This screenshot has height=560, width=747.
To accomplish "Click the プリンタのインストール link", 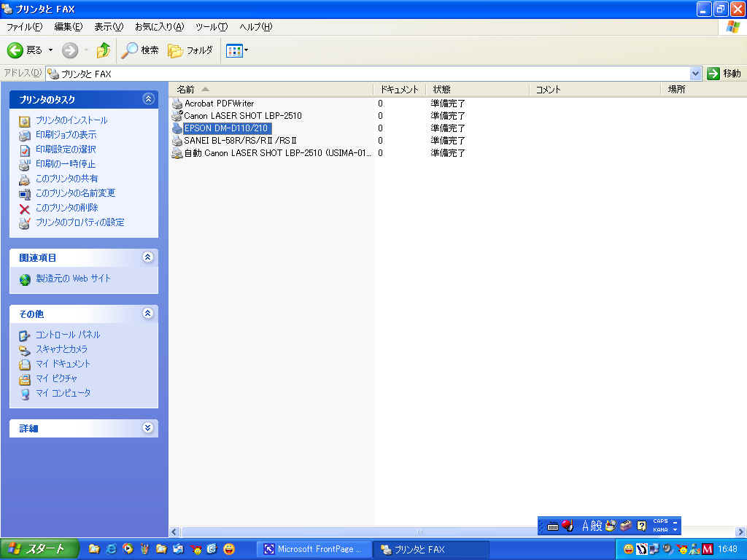I will point(71,120).
